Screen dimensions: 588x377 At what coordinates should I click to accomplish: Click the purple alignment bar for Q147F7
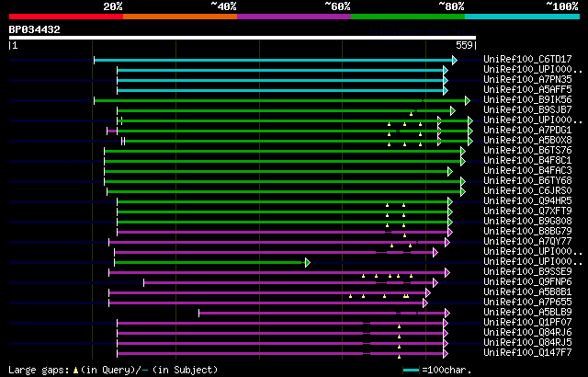(280, 354)
